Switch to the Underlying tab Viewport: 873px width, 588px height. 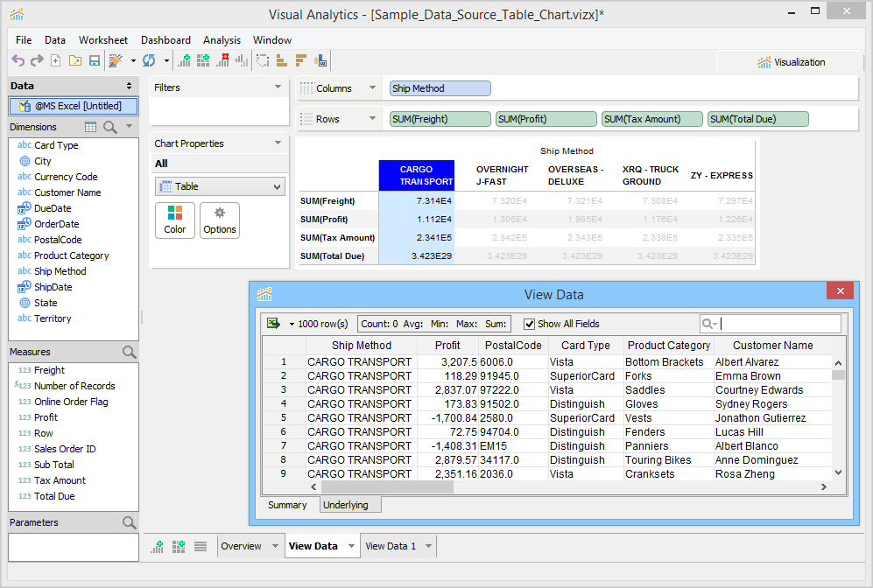[x=346, y=505]
